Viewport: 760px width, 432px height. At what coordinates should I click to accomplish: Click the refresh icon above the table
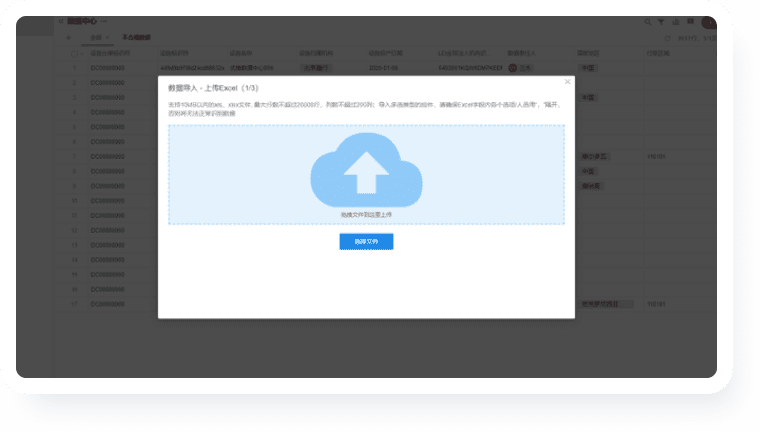pyautogui.click(x=667, y=38)
